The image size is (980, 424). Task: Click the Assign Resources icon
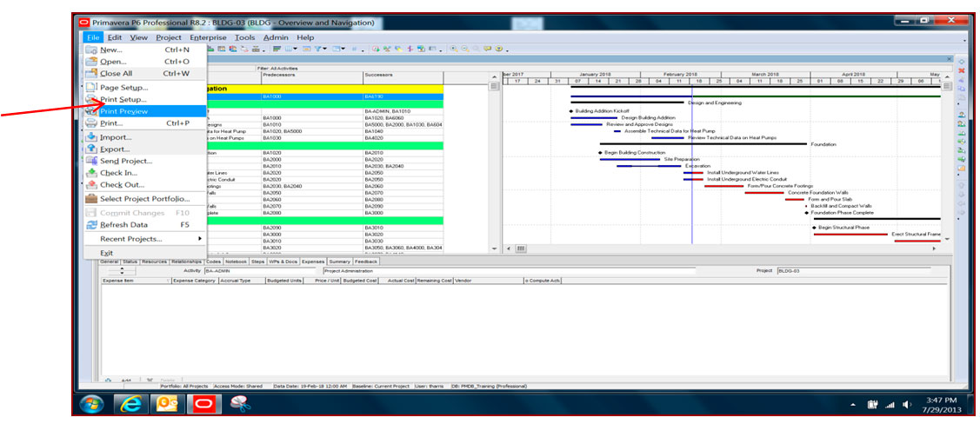pyautogui.click(x=961, y=115)
